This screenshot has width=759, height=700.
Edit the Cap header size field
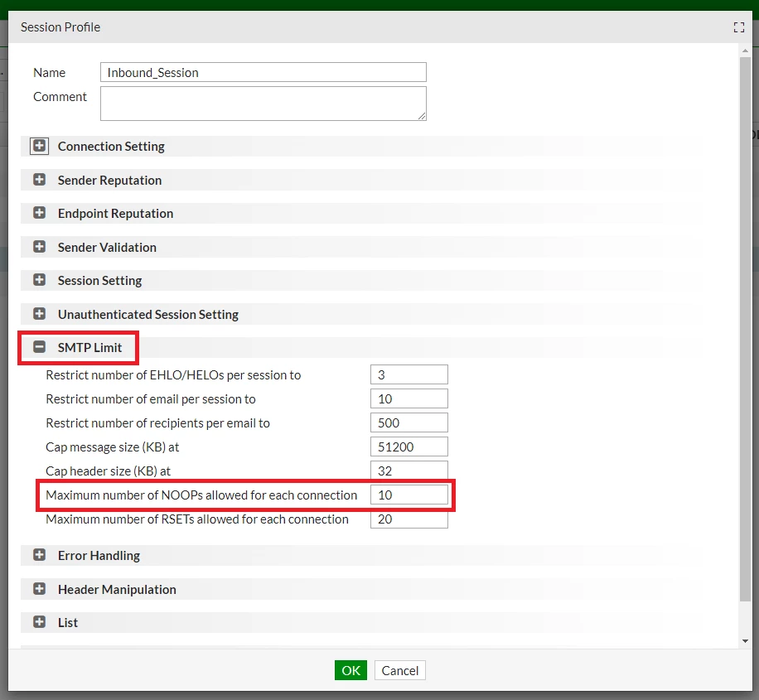409,471
